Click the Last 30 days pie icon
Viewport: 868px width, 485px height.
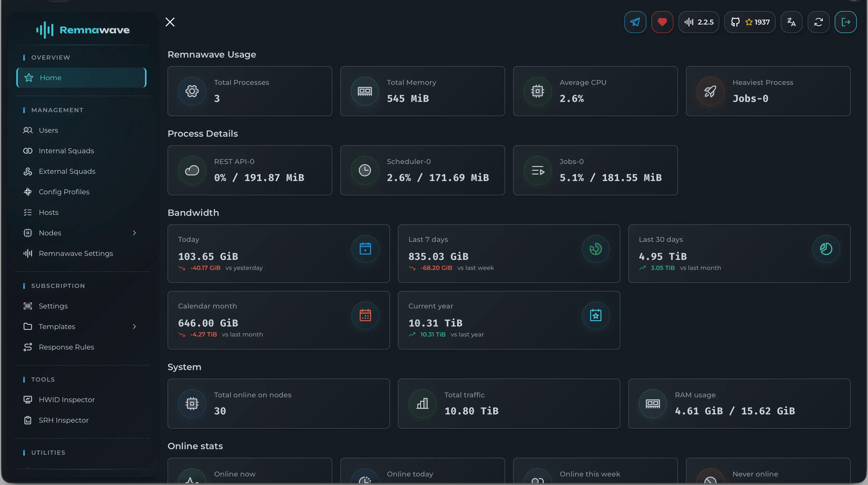pos(826,249)
